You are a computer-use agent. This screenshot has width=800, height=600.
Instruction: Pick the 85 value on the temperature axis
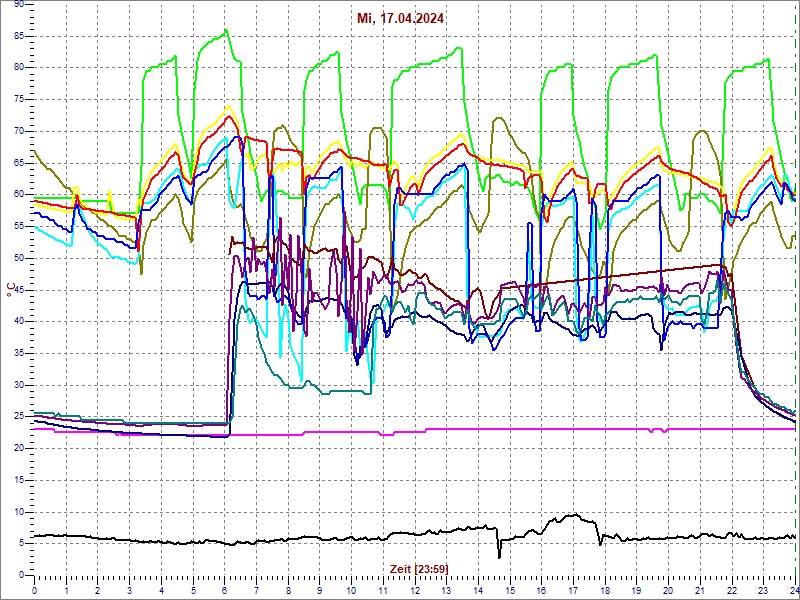click(x=18, y=36)
